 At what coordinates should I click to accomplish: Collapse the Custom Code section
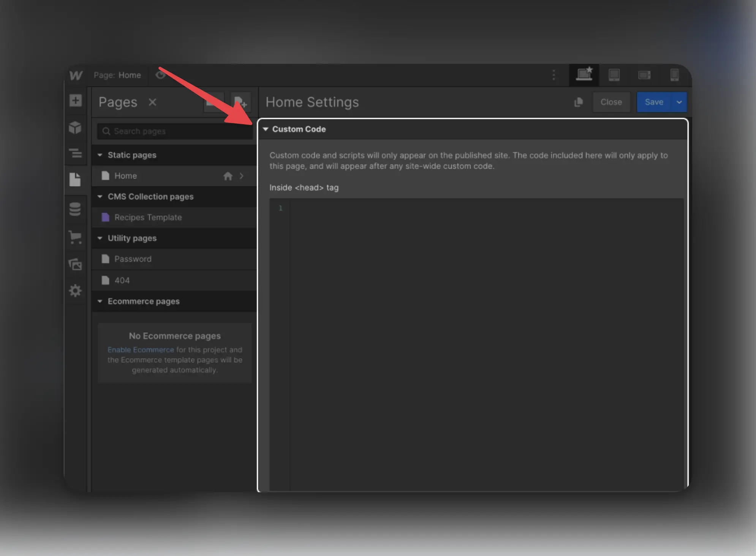coord(266,129)
